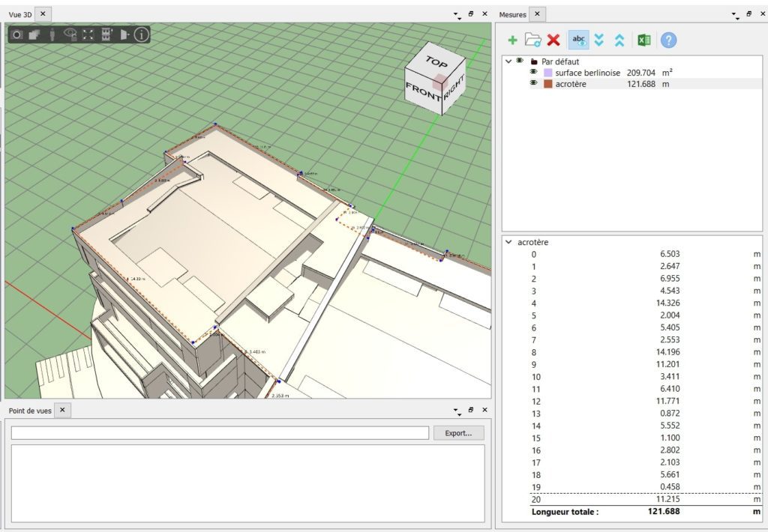768x532 pixels.
Task: Click the building storeys icon
Action: pyautogui.click(x=106, y=34)
